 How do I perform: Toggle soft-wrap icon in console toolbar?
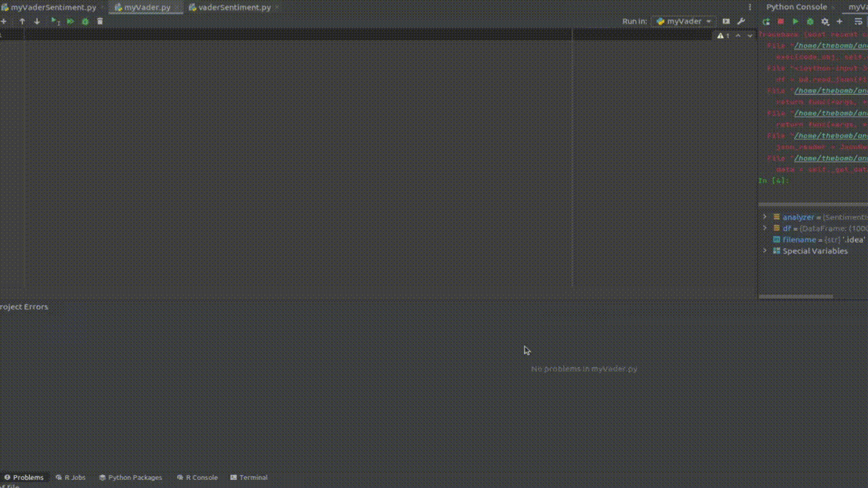click(x=859, y=22)
